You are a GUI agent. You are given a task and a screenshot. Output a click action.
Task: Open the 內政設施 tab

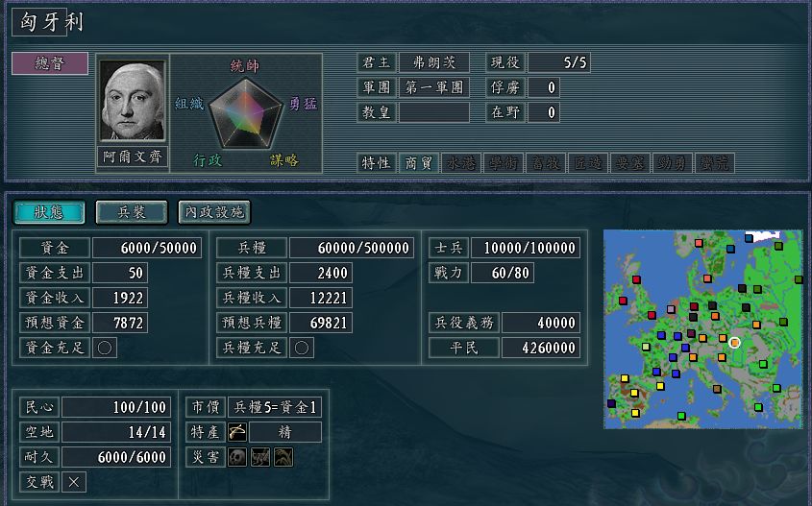click(214, 212)
